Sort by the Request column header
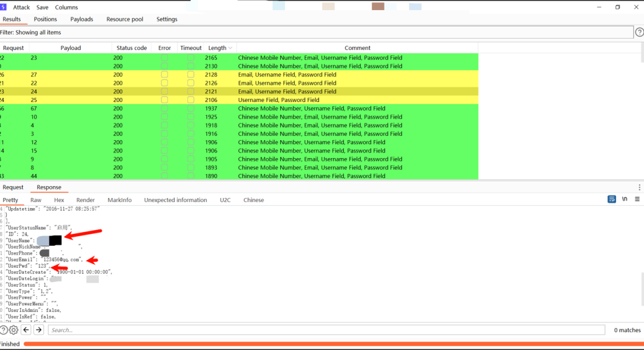This screenshot has height=350, width=644. (14, 48)
